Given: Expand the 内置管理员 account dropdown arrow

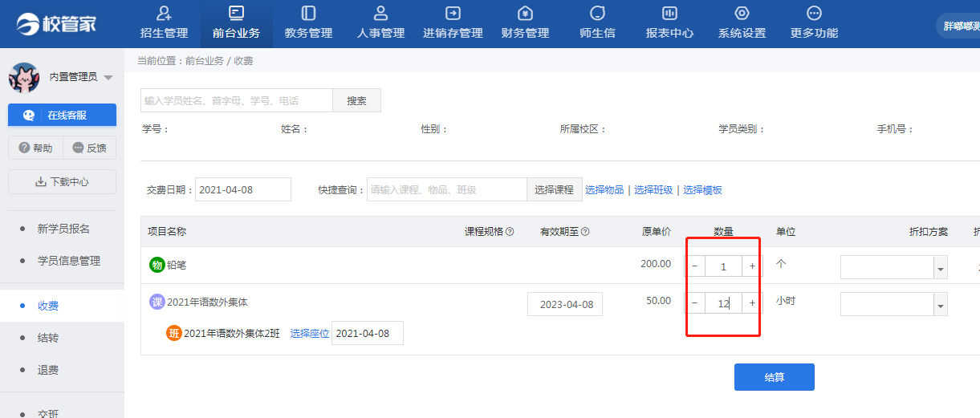Looking at the screenshot, I should (x=108, y=78).
